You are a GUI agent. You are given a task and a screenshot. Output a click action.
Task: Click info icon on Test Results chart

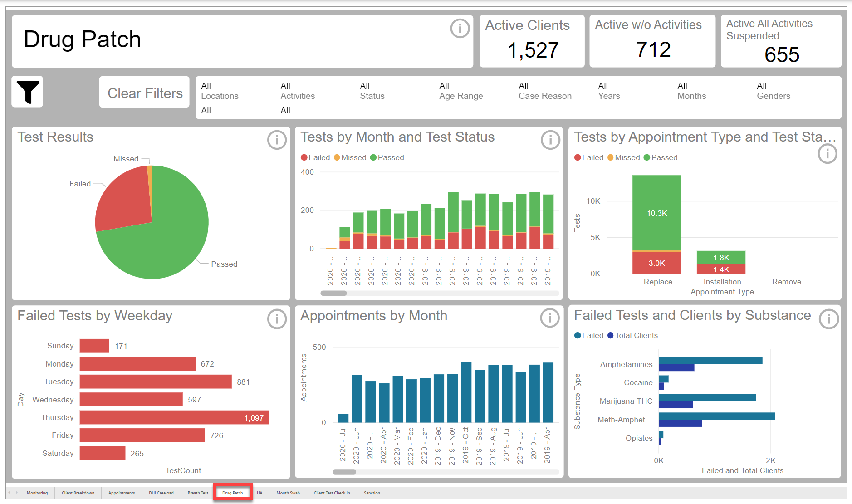coord(277,140)
